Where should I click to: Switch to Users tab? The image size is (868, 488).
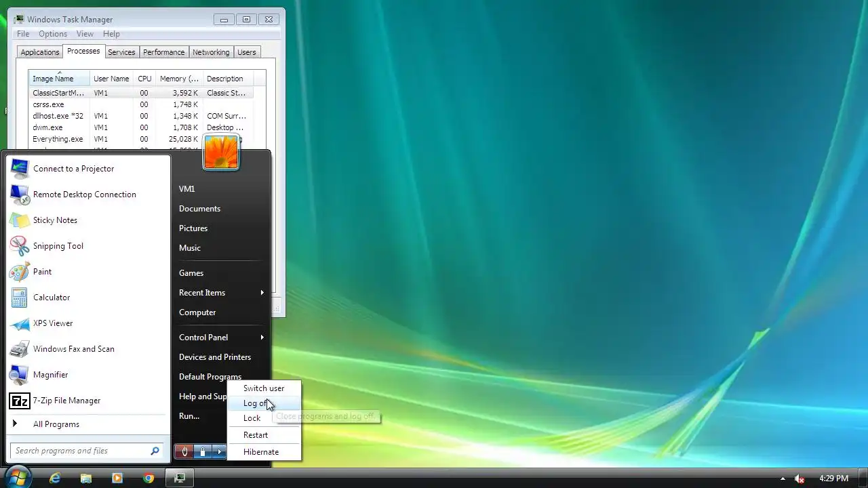[x=247, y=52]
